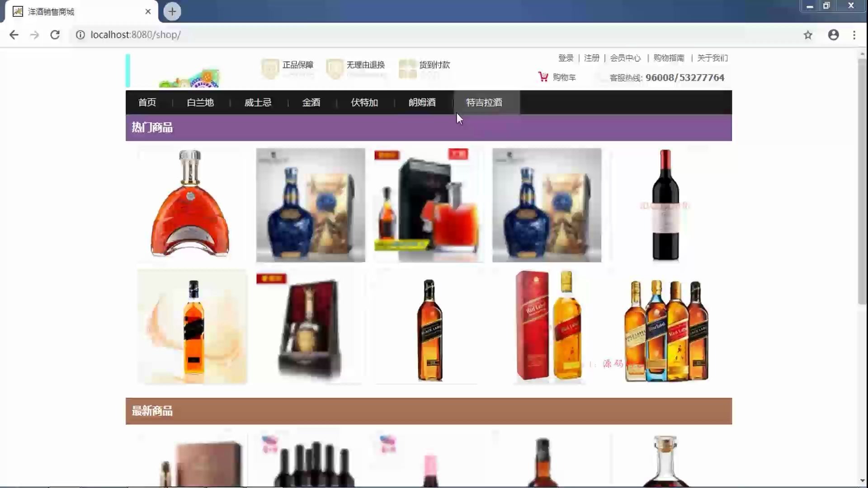Click the 注册 register link
Image resolution: width=868 pixels, height=488 pixels.
(591, 58)
